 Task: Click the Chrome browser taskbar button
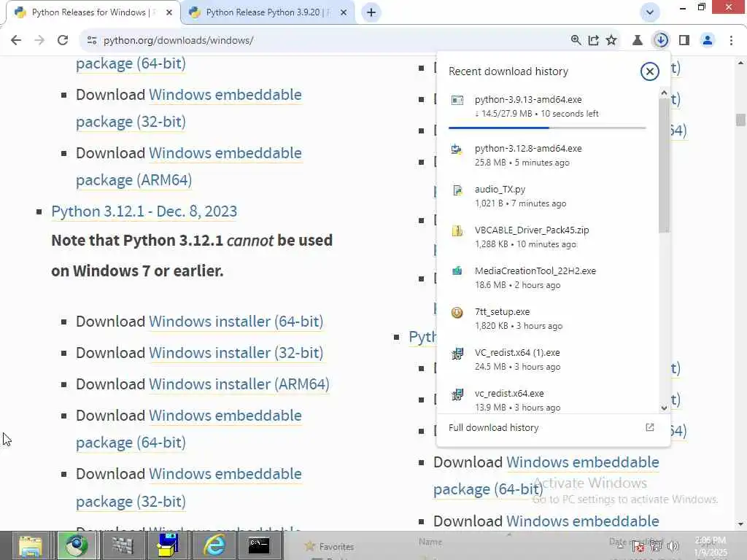pos(77,545)
